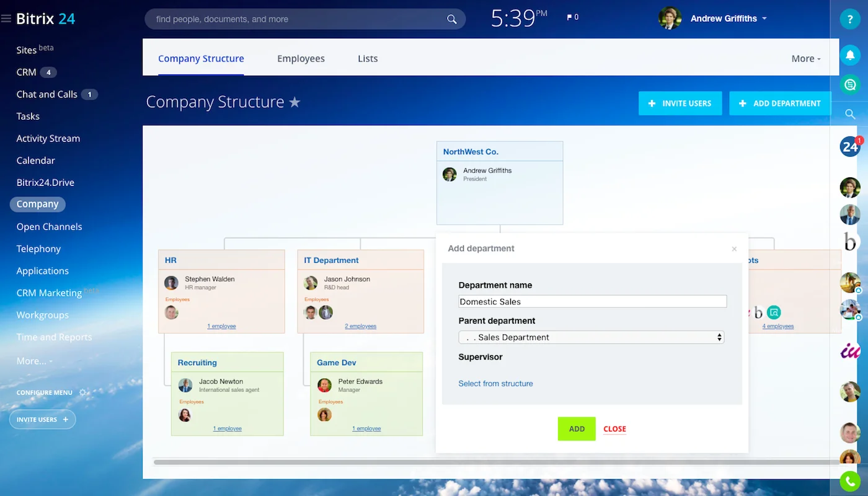Expand the More dropdown in tab bar
This screenshot has height=496, width=868.
pos(805,59)
